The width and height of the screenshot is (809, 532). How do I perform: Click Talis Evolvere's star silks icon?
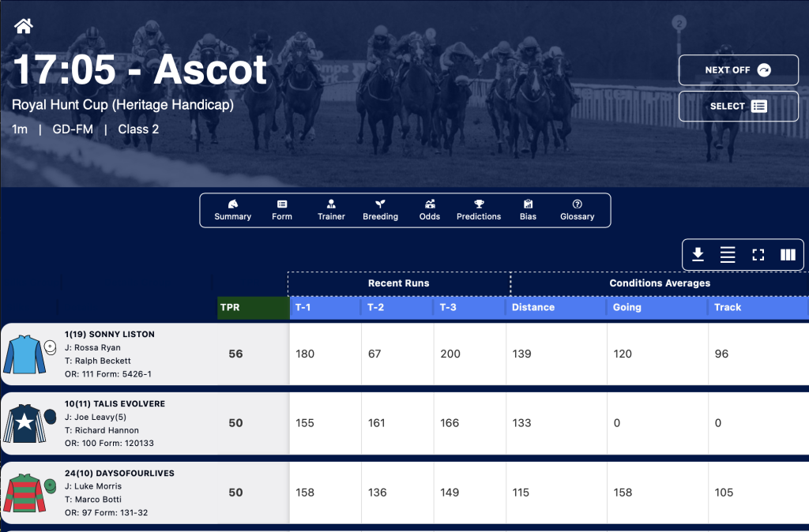(x=24, y=423)
